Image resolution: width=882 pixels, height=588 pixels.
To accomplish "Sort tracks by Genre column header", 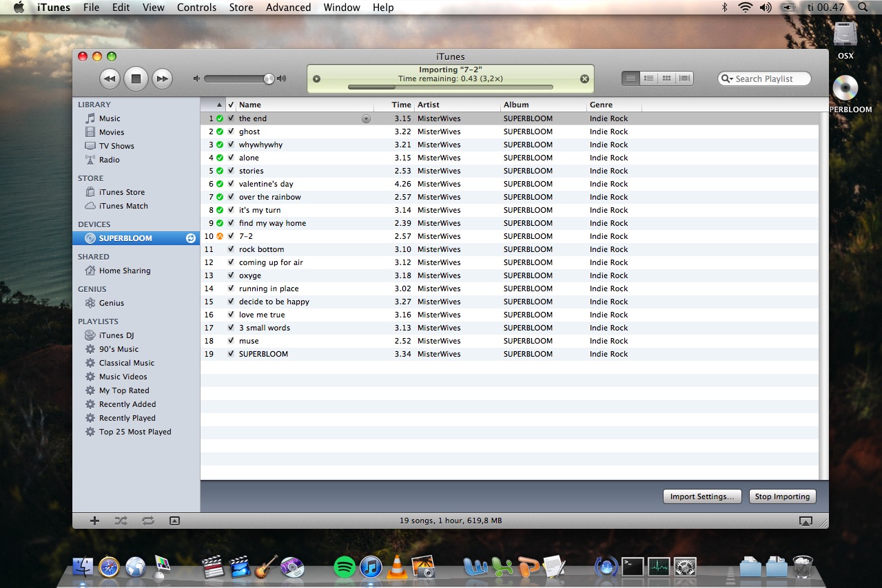I will tap(614, 105).
